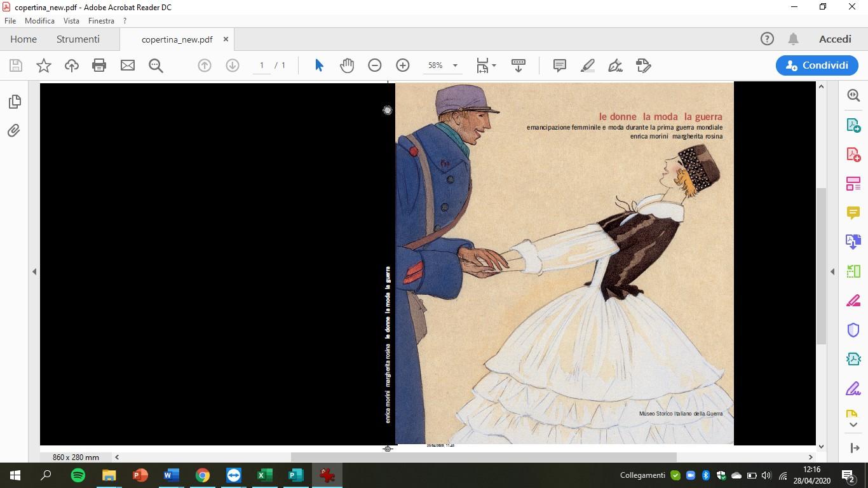868x488 pixels.
Task: Open the Edit PDF tool in right pane
Action: [853, 184]
